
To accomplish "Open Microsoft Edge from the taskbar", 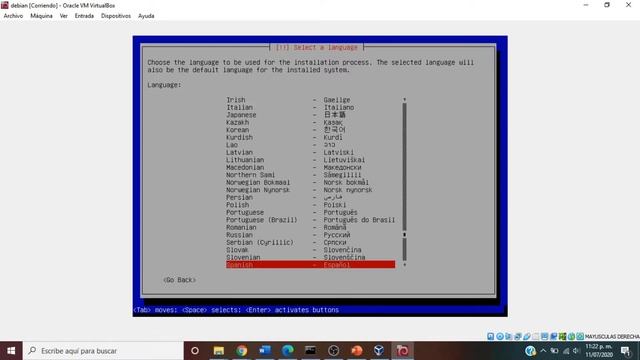I will [x=288, y=351].
